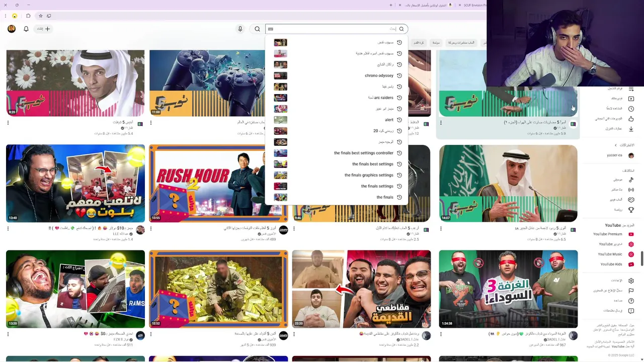
Task: Click thumbnail preview beside 'alert' suggestion
Action: pos(280,120)
